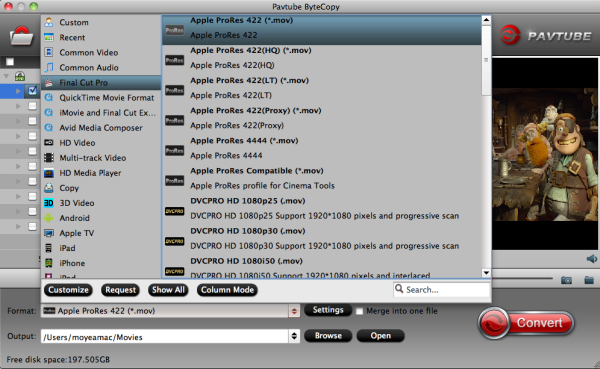Click the Browse button
Image resolution: width=600 pixels, height=369 pixels.
328,336
